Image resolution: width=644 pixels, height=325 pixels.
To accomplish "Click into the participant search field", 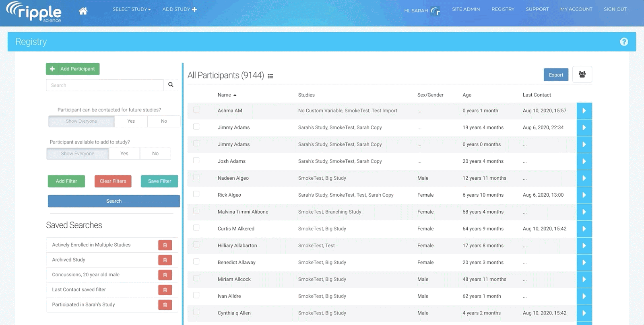I will click(105, 85).
